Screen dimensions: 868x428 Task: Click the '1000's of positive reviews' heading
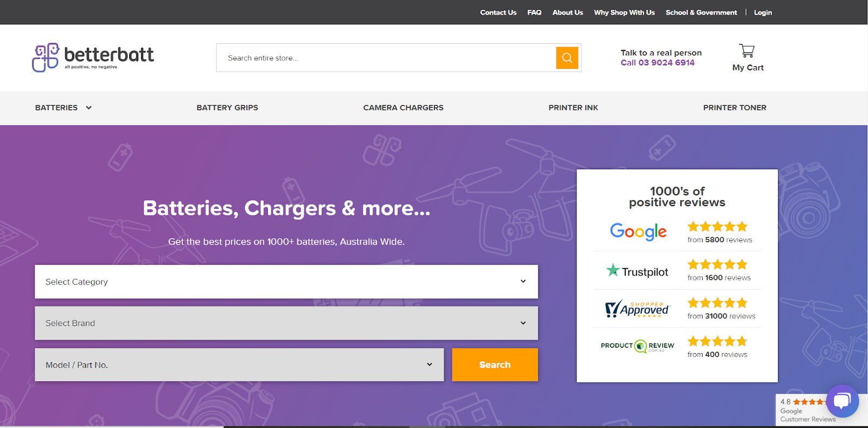point(677,197)
